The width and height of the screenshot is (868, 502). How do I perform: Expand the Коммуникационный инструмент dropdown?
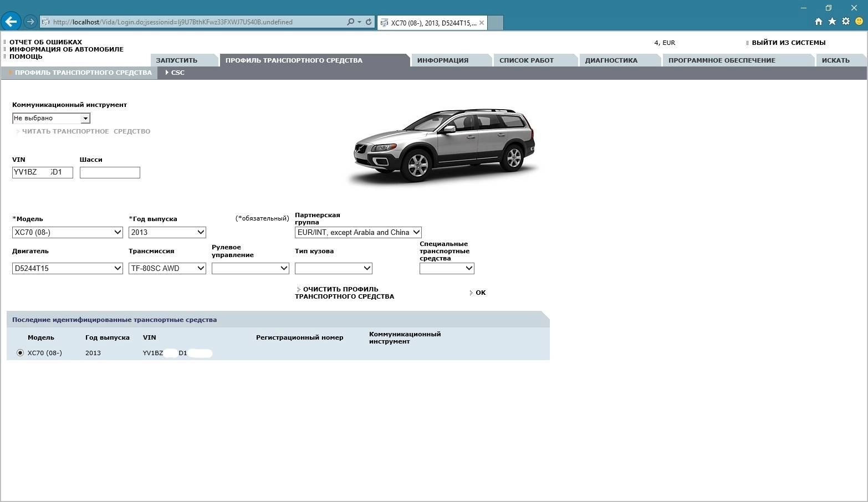(x=51, y=118)
